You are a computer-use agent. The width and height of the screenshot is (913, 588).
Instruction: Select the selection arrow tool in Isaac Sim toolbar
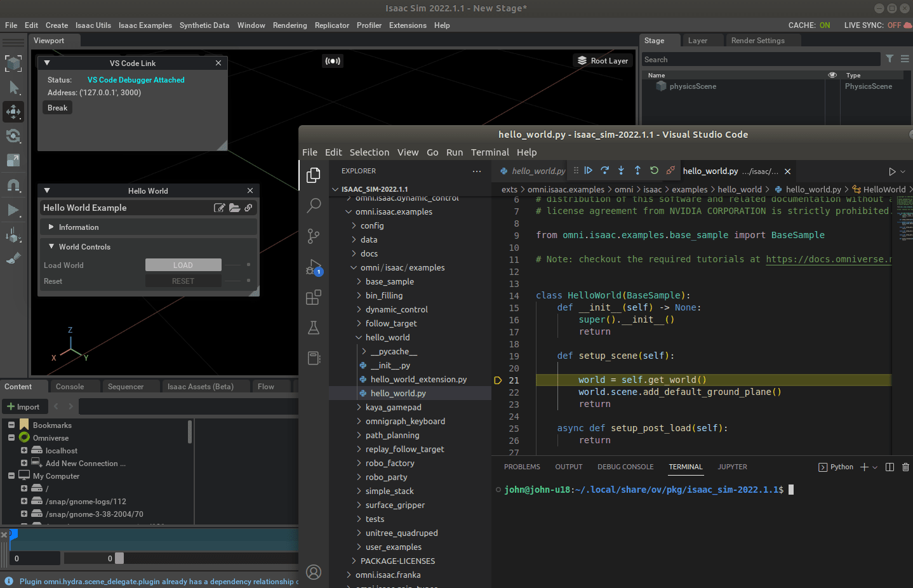tap(13, 88)
